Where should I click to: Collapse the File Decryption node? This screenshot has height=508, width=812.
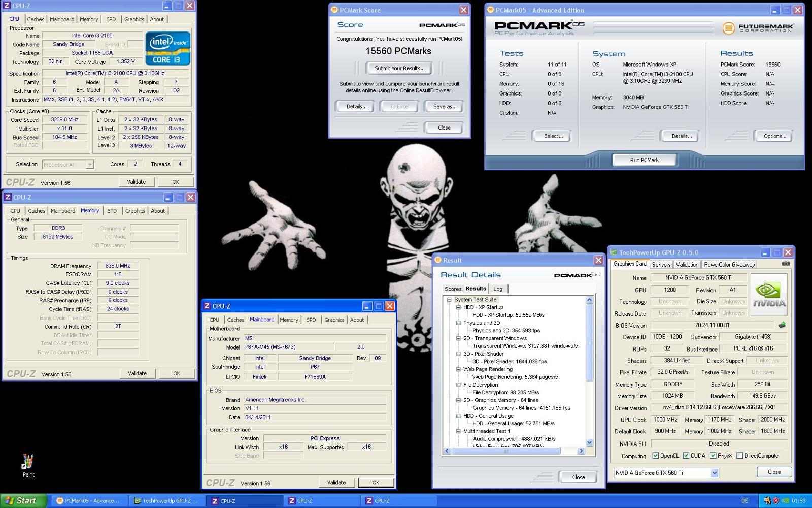pyautogui.click(x=458, y=385)
